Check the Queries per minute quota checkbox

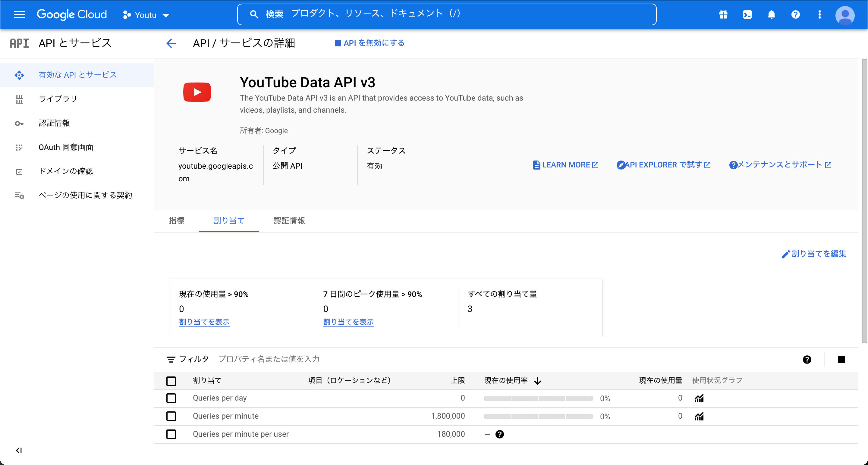[x=171, y=416]
